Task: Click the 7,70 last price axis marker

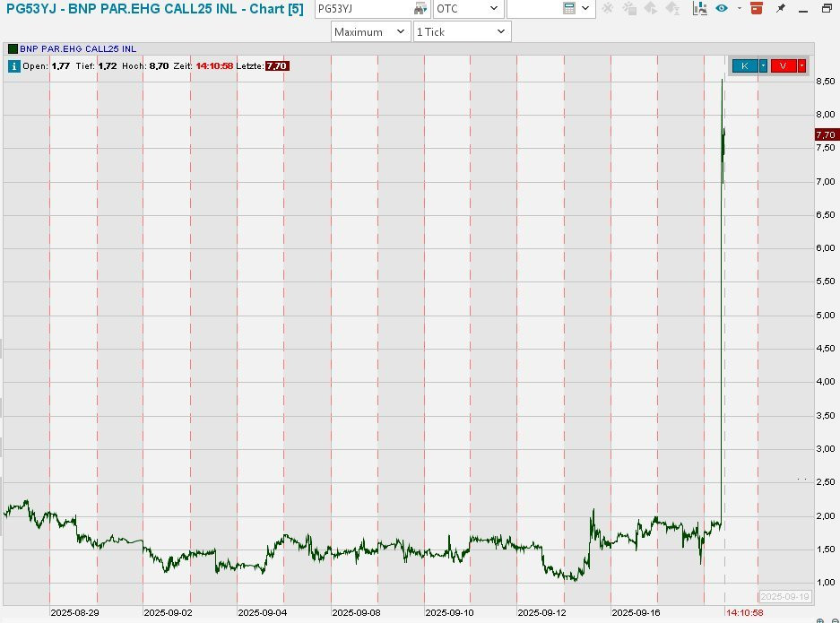Action: tap(826, 134)
